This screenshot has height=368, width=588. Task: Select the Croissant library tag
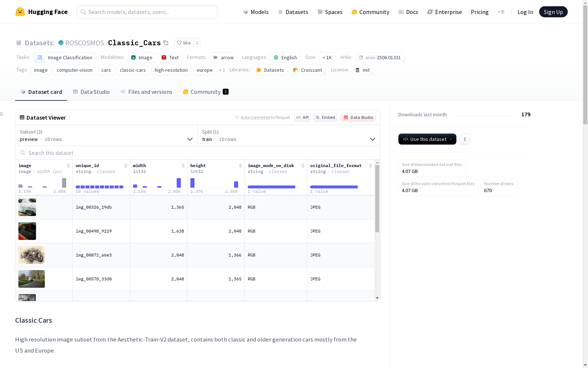pyautogui.click(x=308, y=70)
